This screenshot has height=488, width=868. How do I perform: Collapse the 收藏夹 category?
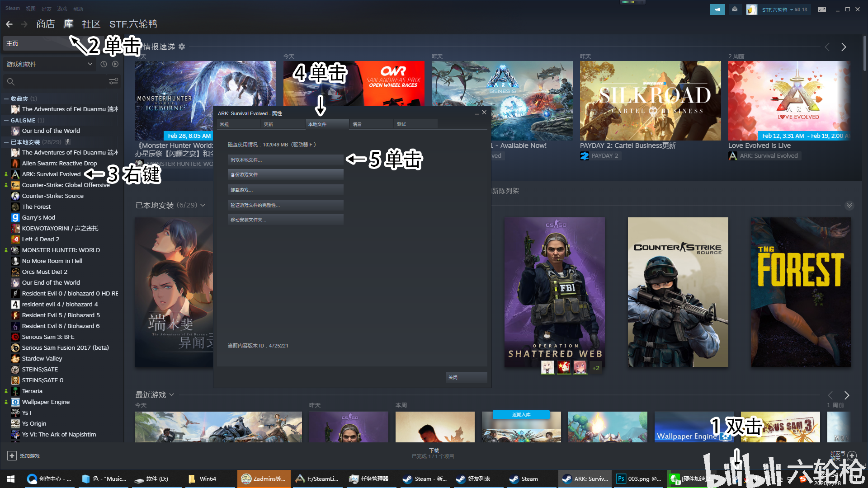6,99
